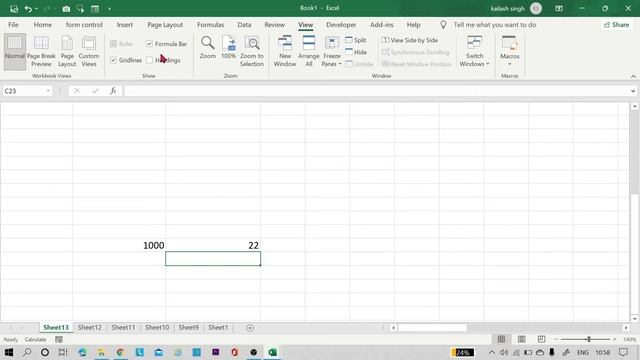Open the Zoom magnifier dialog
This screenshot has width=640, height=360.
[x=208, y=47]
